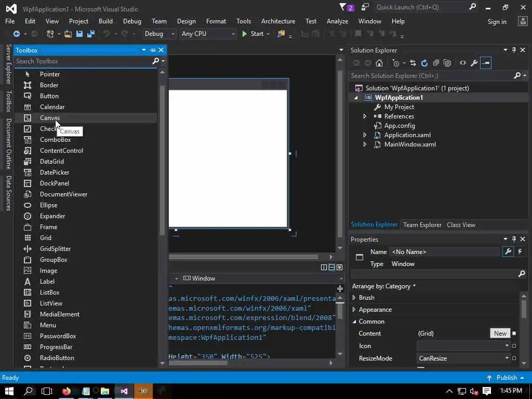
Task: Click the Start debugging button
Action: pos(253,34)
